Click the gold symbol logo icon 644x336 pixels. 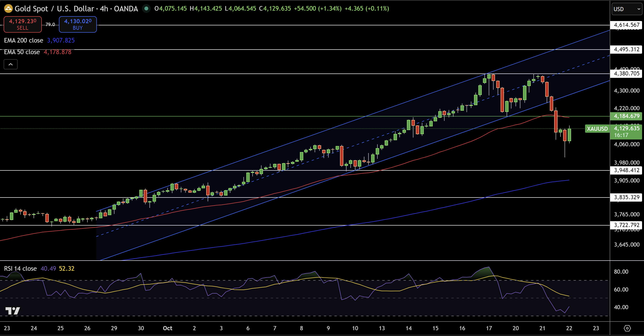(8, 9)
